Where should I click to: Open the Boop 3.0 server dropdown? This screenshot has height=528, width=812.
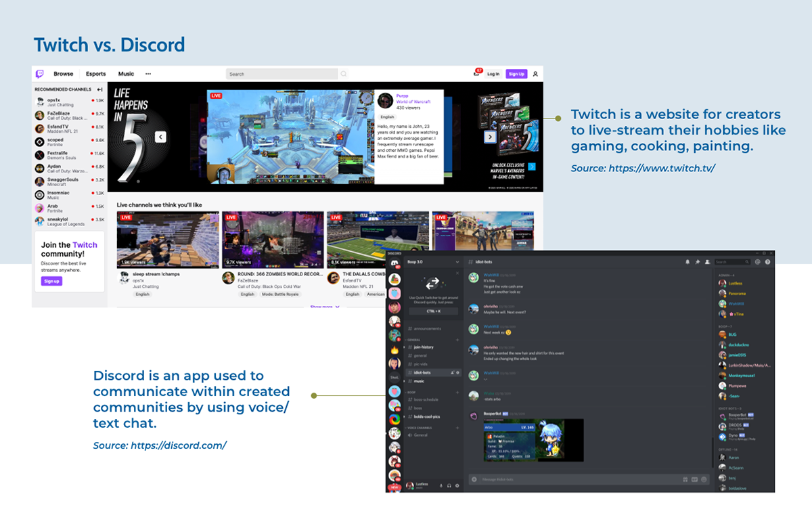click(434, 262)
